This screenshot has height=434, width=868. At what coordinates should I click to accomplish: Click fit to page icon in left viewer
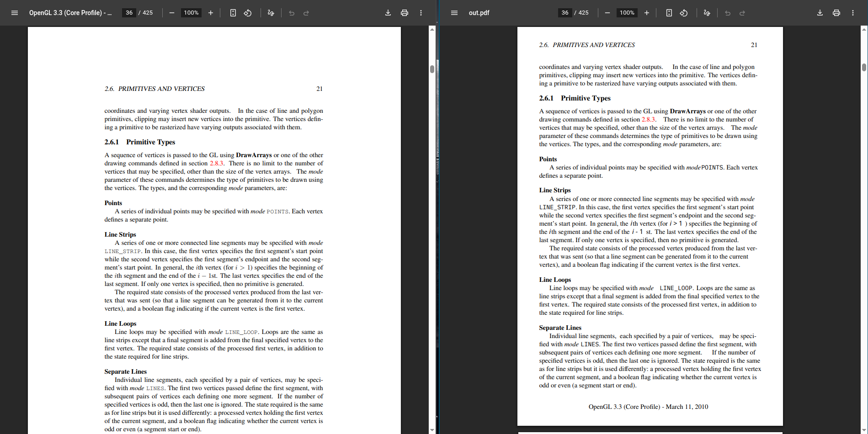click(233, 13)
